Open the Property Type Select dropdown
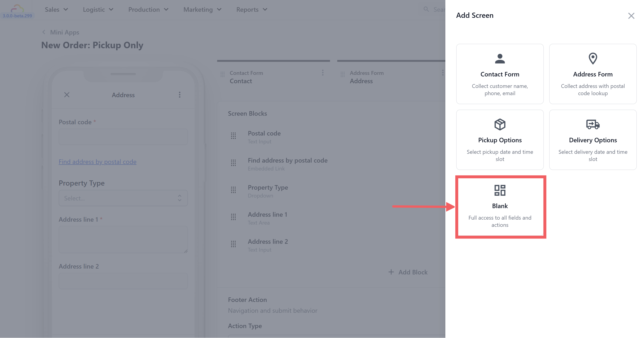Image resolution: width=644 pixels, height=338 pixels. 123,198
